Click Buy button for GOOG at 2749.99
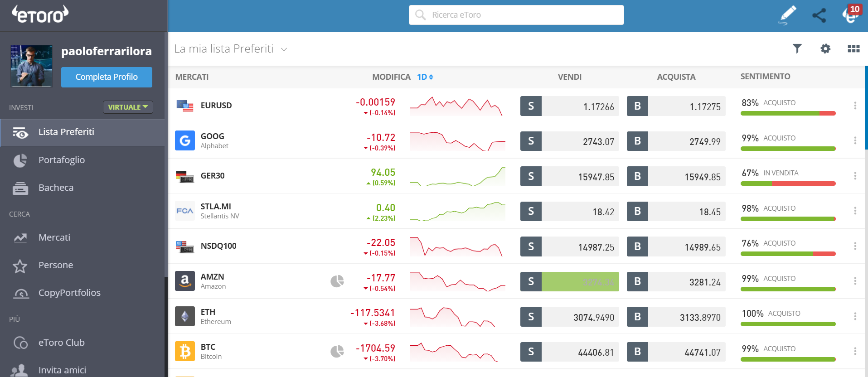The image size is (868, 377). pos(676,141)
